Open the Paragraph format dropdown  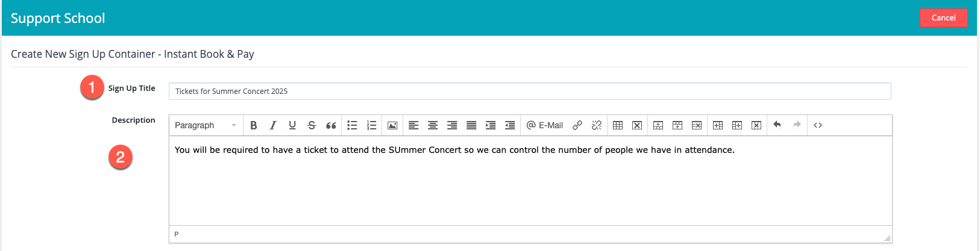coord(206,125)
